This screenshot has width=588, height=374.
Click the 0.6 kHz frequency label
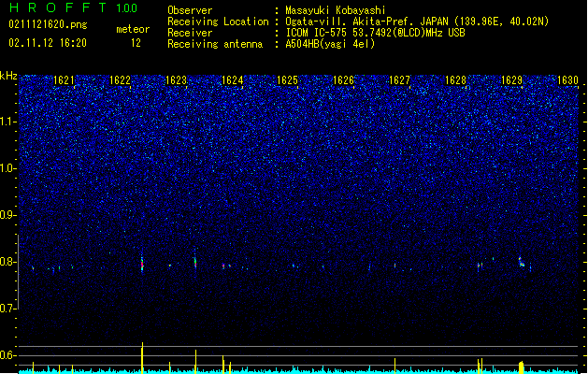click(8, 355)
